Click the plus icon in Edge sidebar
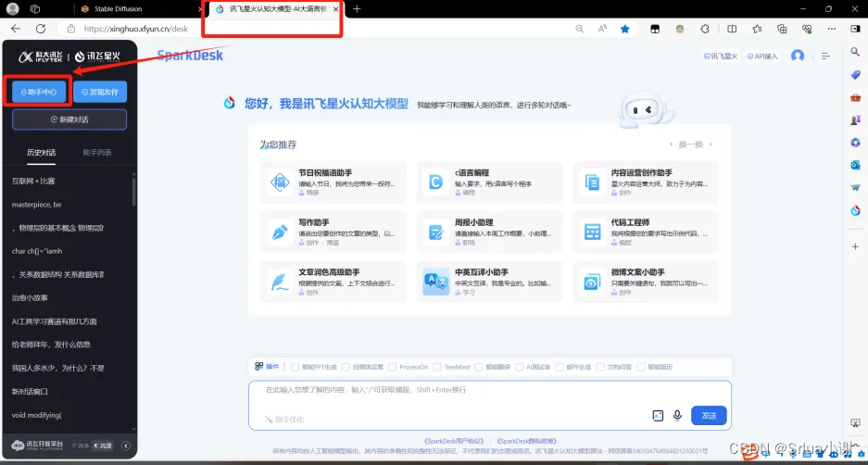The height and width of the screenshot is (465, 868). pos(855,246)
